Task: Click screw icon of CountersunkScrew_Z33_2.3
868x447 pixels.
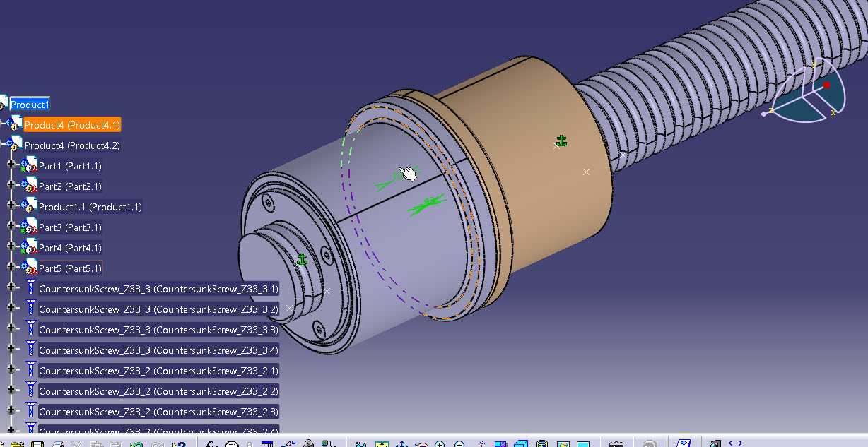Action: tap(30, 410)
